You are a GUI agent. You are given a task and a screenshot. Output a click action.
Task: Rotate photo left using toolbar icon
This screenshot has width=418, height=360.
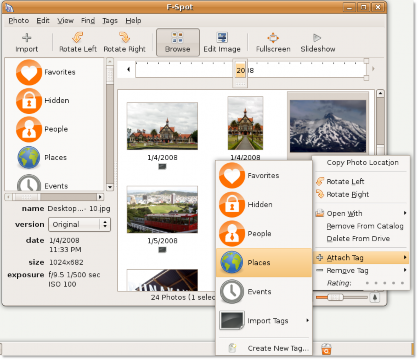pyautogui.click(x=78, y=42)
